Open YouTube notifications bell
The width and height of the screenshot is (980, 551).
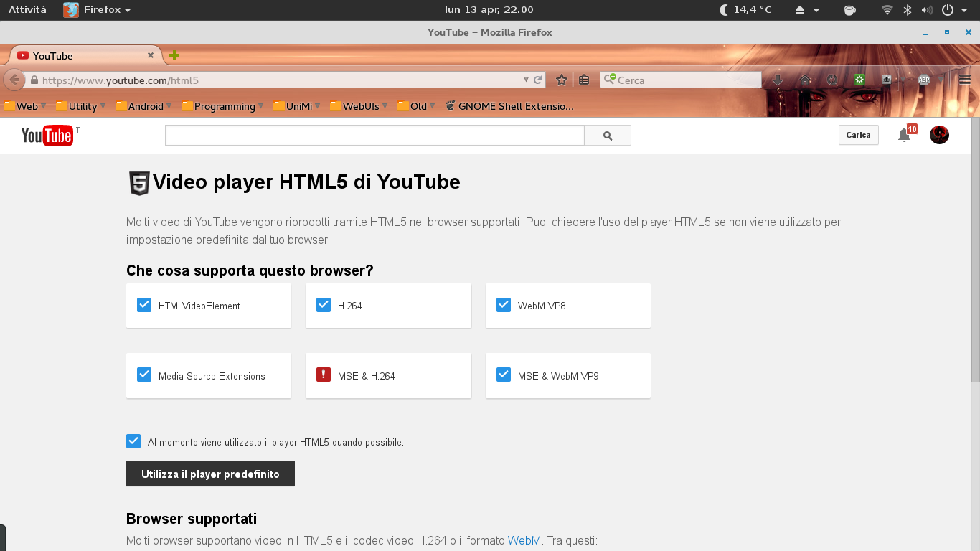click(x=904, y=135)
